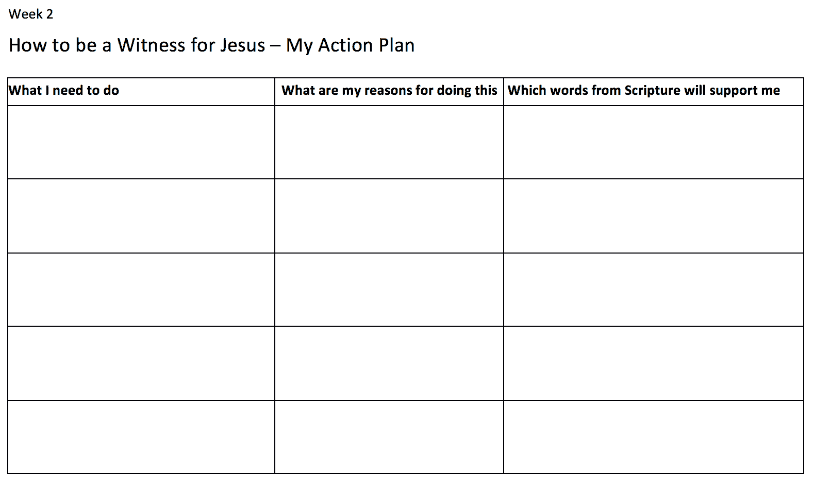Click fourth-row cell in the Scripture column
Viewport: 830px width, 504px height.
tap(654, 363)
